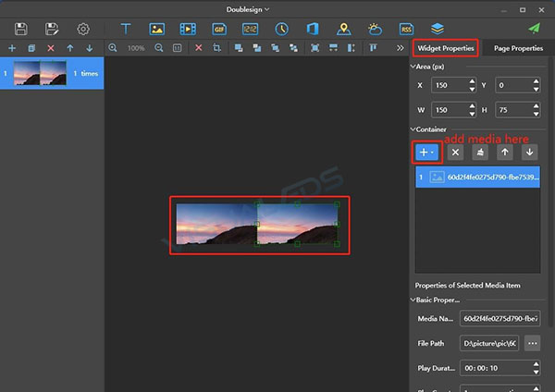Insert the analog Clock widget
The width and height of the screenshot is (555, 392).
(281, 30)
